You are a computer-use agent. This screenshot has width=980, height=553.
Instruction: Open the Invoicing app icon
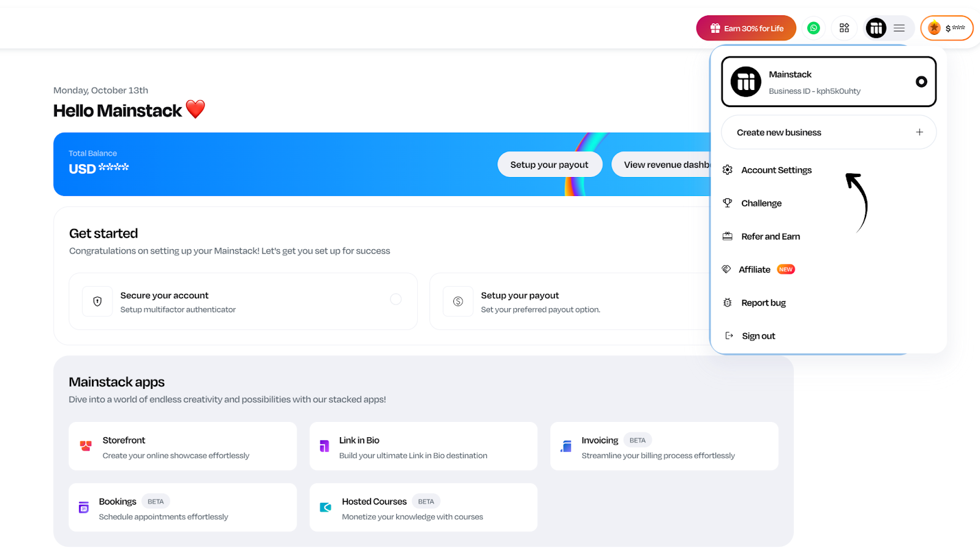566,446
